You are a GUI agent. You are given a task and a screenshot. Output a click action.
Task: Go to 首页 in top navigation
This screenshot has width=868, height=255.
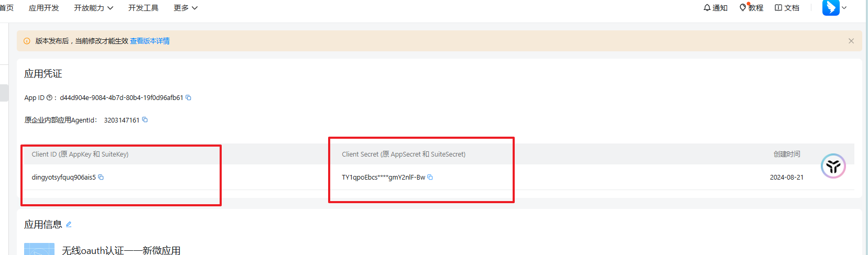click(x=7, y=8)
